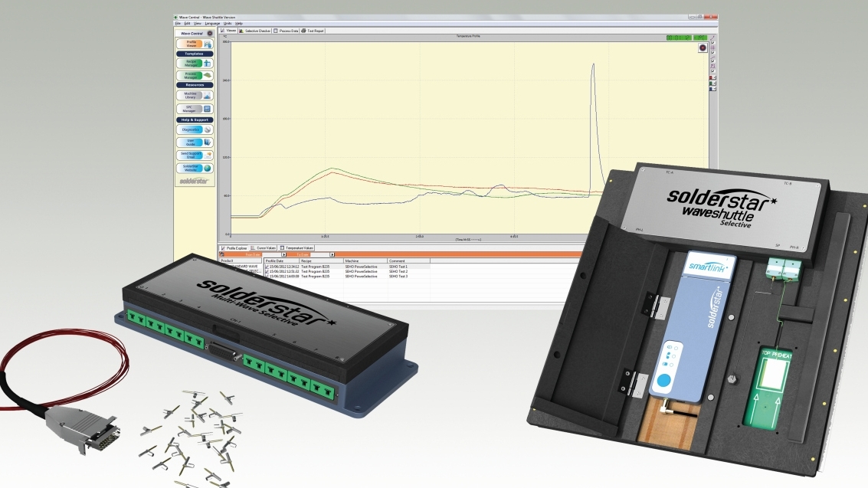This screenshot has width=868, height=488.
Task: Toggle the topmost chart options checkbox
Action: tap(712, 43)
